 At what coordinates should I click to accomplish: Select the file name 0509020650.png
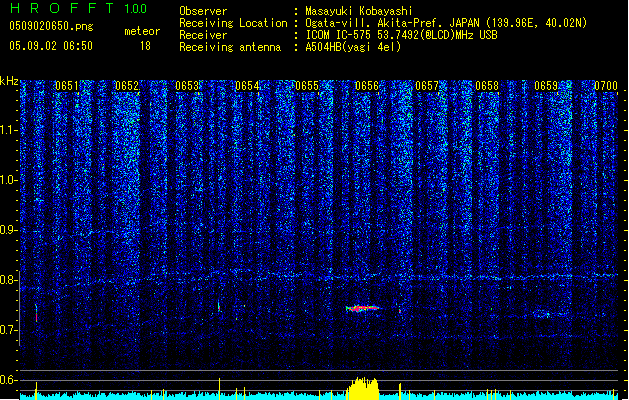point(51,27)
